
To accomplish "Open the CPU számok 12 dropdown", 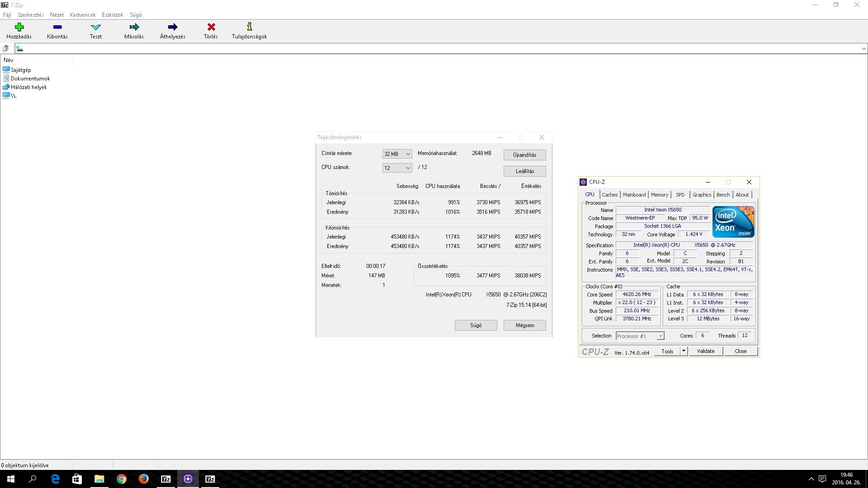I will coord(397,168).
